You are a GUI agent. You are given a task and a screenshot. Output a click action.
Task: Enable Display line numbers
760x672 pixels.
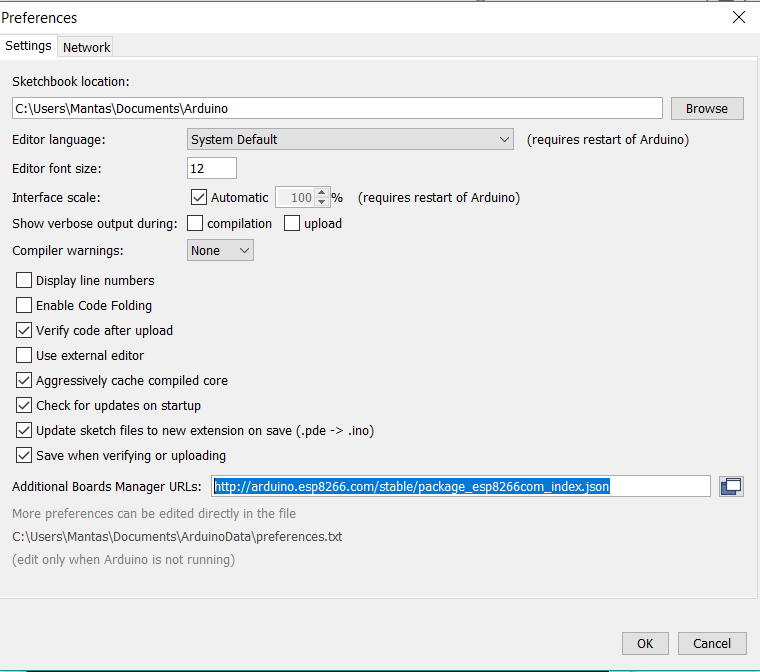click(x=24, y=280)
